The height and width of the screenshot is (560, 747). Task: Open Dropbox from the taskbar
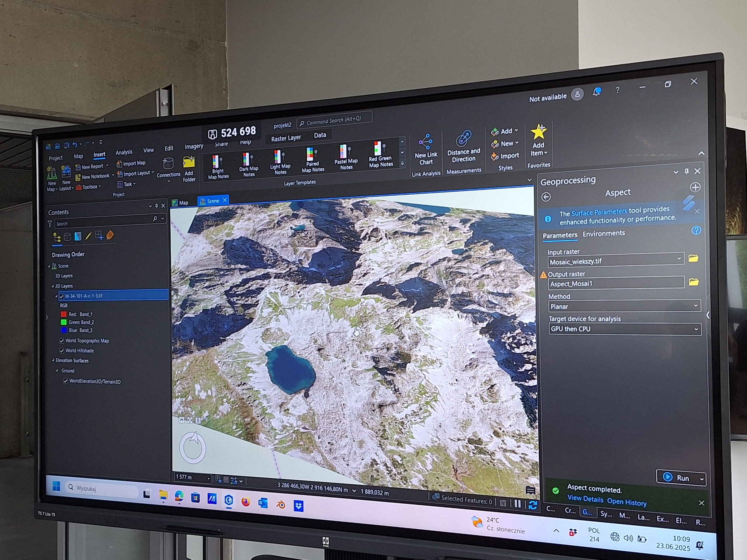[299, 506]
